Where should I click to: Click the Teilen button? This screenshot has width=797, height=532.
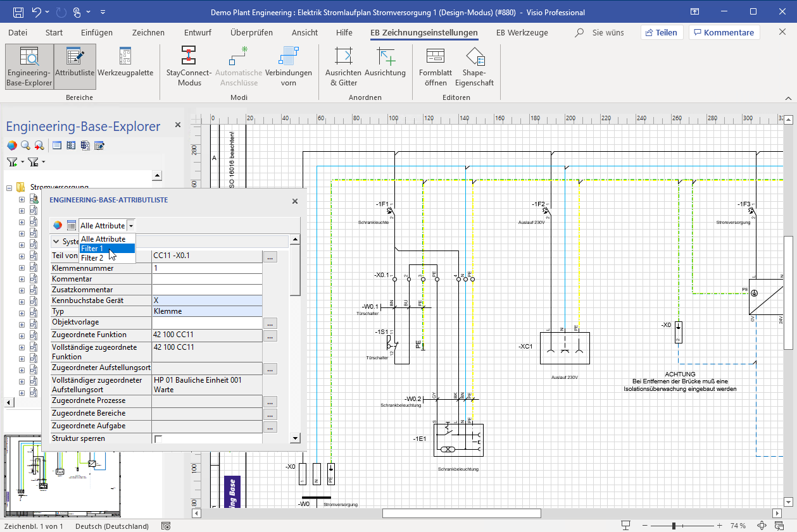coord(662,32)
